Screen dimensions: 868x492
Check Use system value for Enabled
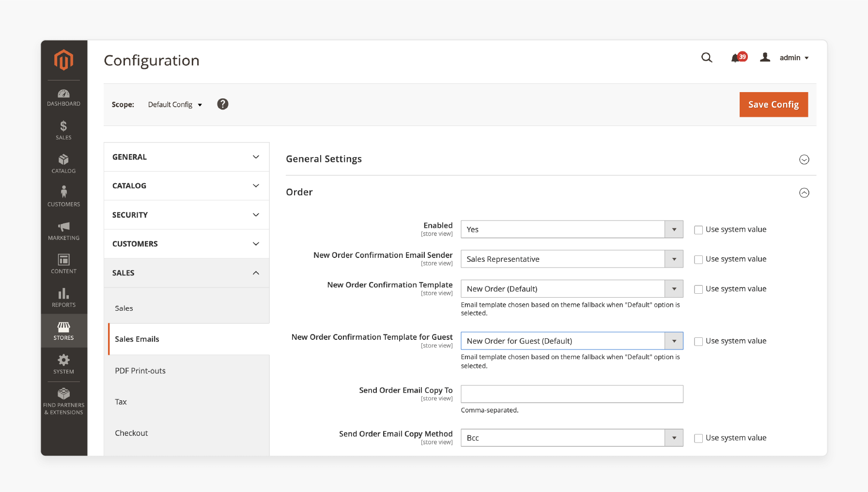(698, 230)
